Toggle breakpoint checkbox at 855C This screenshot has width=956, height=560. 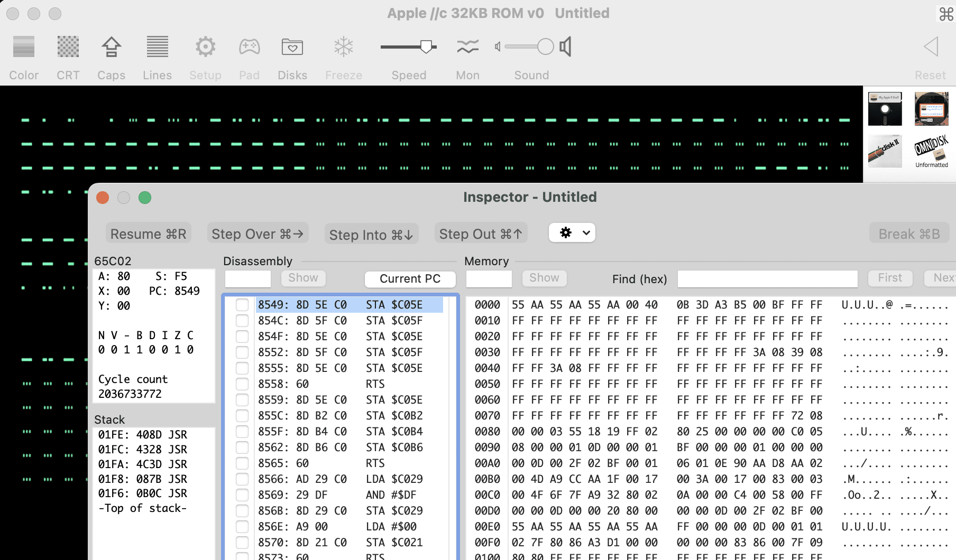(242, 416)
